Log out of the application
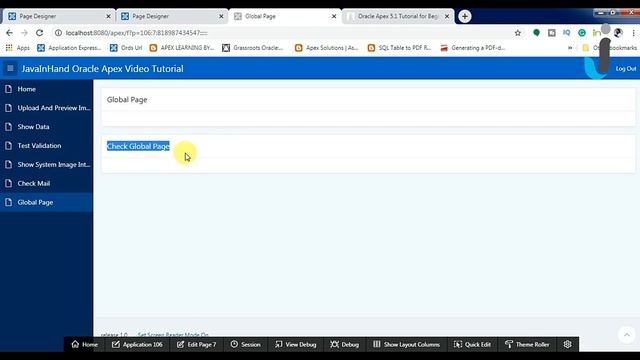The image size is (640, 360). point(626,69)
